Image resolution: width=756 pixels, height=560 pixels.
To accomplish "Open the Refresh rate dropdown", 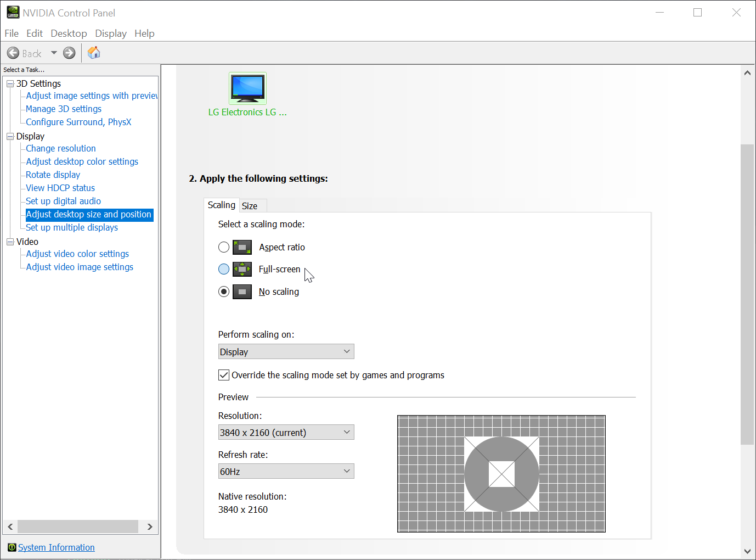I will [286, 472].
